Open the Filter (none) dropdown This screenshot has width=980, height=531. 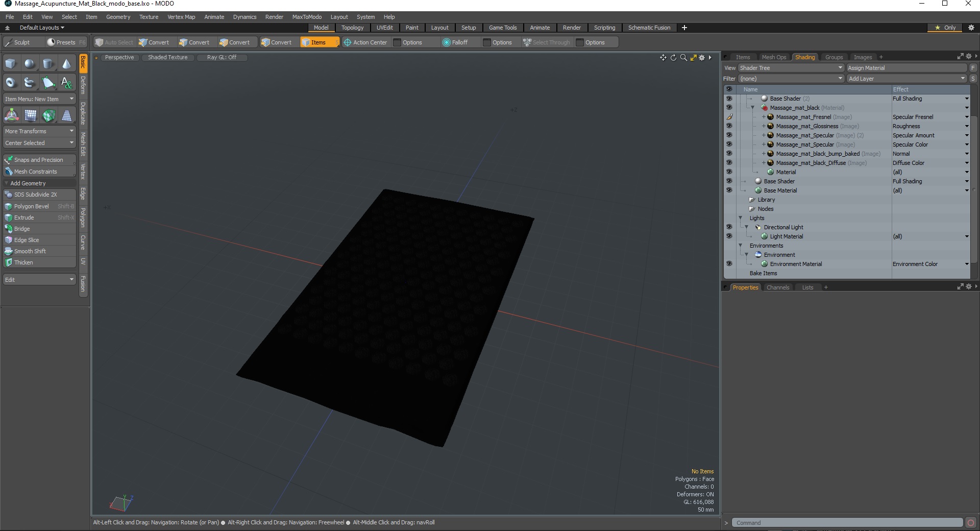coord(791,79)
